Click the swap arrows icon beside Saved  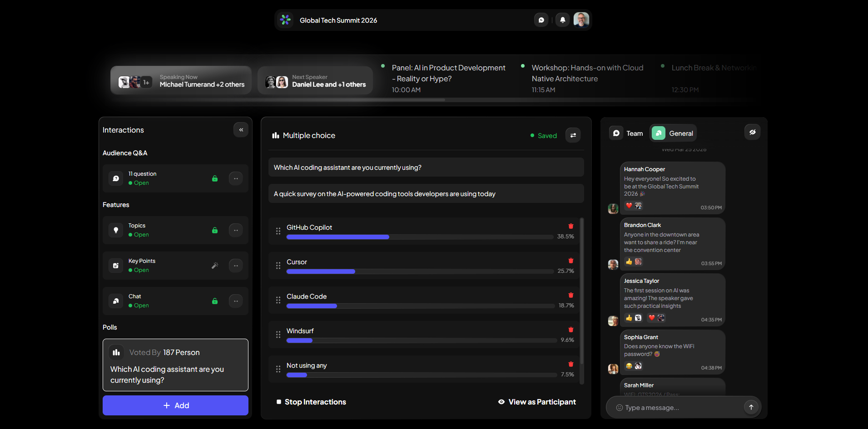coord(573,135)
